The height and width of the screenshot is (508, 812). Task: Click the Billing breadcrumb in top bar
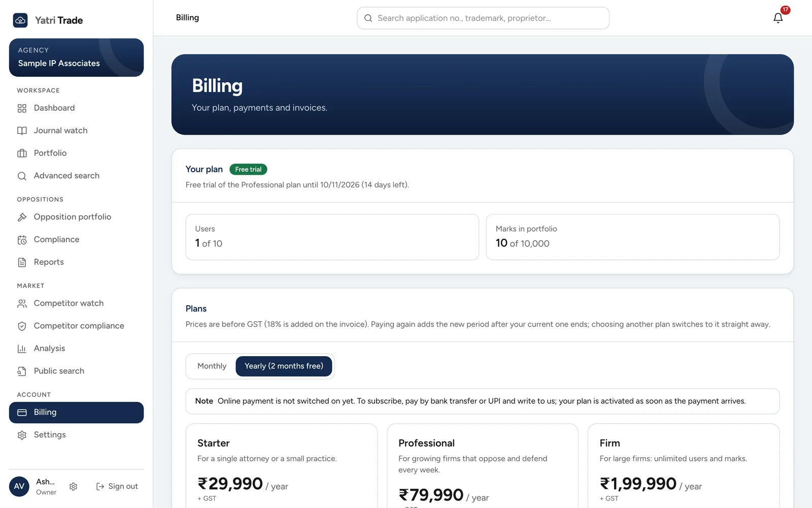187,18
